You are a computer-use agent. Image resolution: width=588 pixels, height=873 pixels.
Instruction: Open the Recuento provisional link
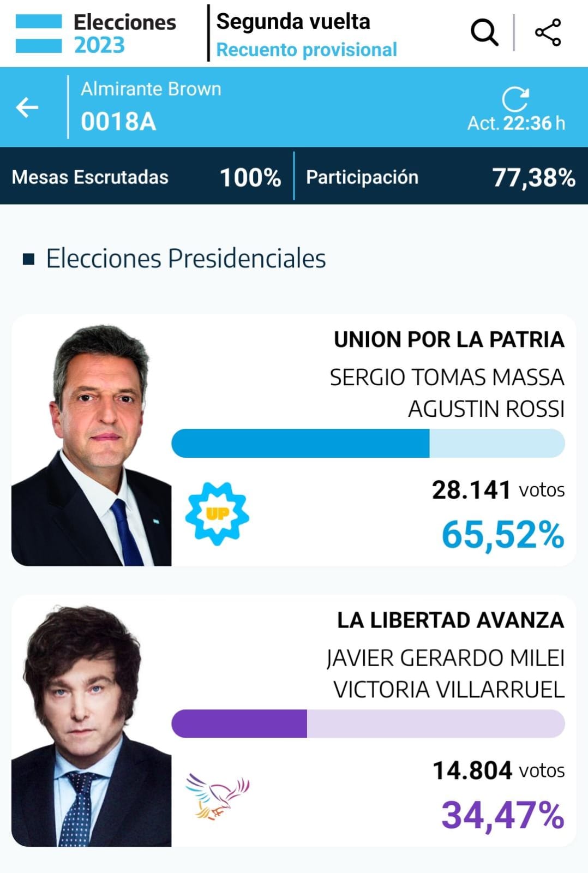[x=307, y=50]
